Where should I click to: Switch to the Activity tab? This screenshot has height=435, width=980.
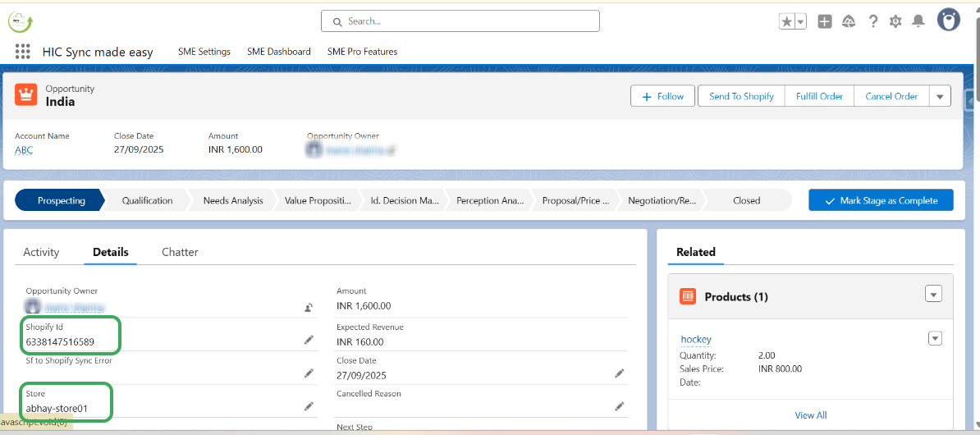[41, 253]
